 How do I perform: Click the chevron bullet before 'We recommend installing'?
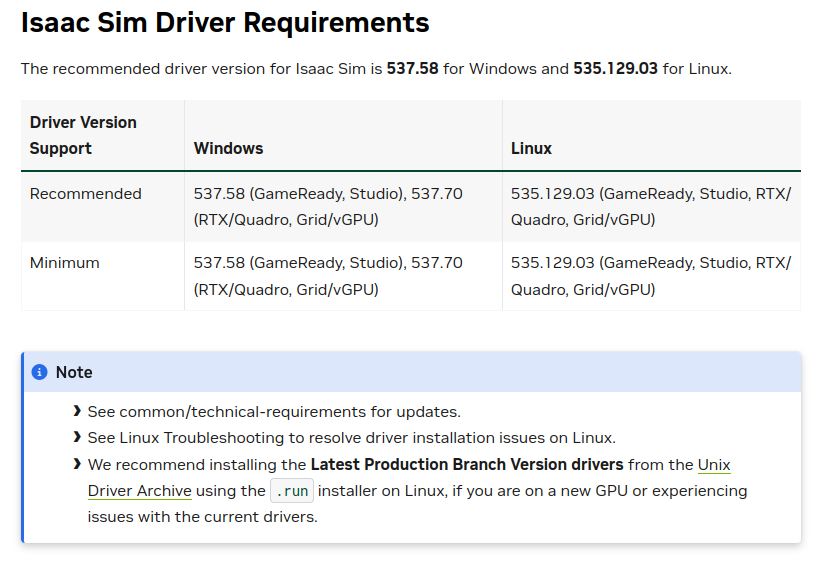click(77, 464)
